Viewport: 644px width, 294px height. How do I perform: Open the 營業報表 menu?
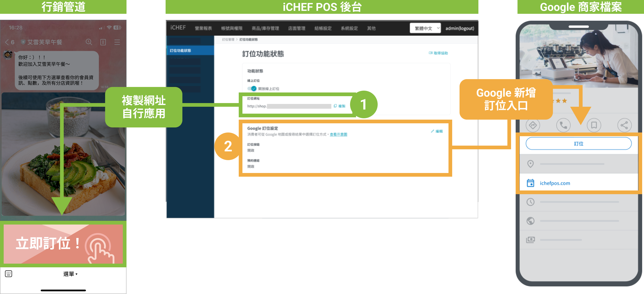(x=203, y=28)
